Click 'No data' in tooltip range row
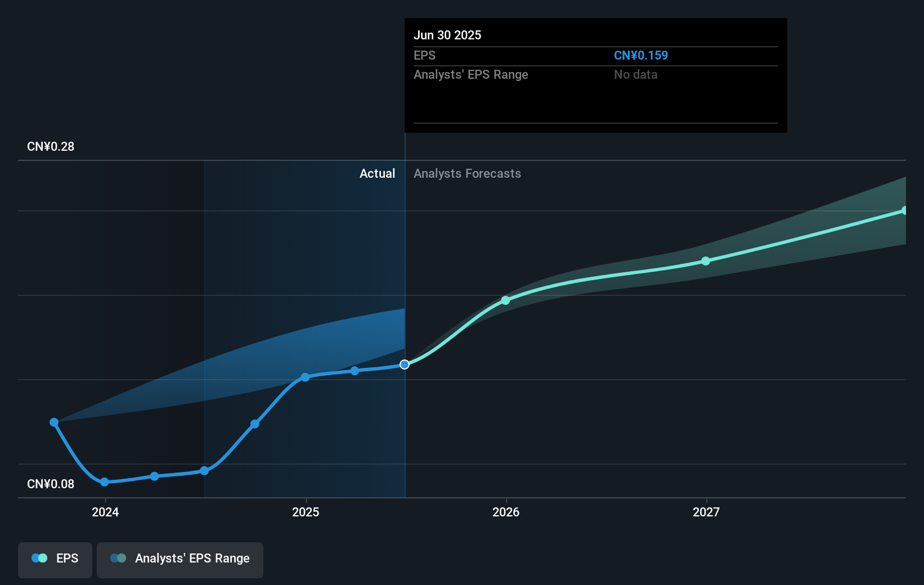This screenshot has width=924, height=585. coord(635,75)
